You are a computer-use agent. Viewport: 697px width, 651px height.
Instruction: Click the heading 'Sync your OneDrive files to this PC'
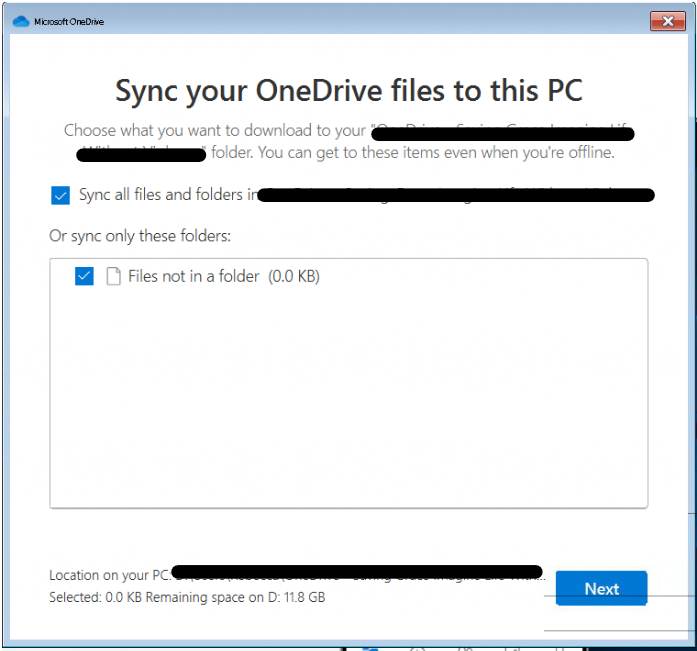349,91
